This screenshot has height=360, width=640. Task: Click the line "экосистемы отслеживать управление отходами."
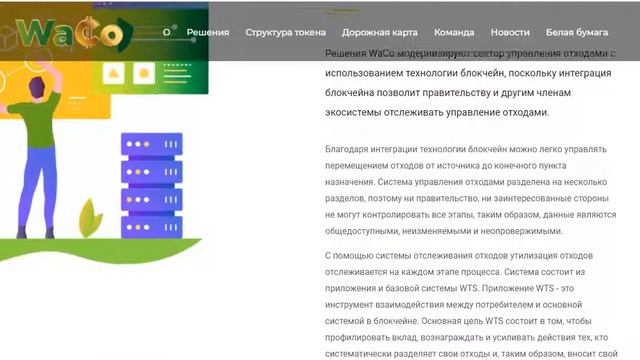pyautogui.click(x=437, y=113)
